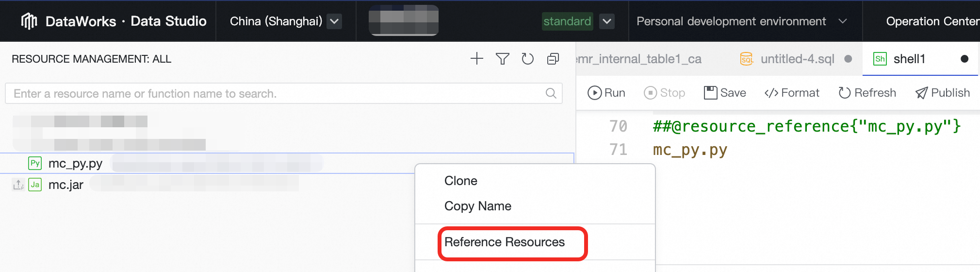Focus the resource name search field

[277, 93]
